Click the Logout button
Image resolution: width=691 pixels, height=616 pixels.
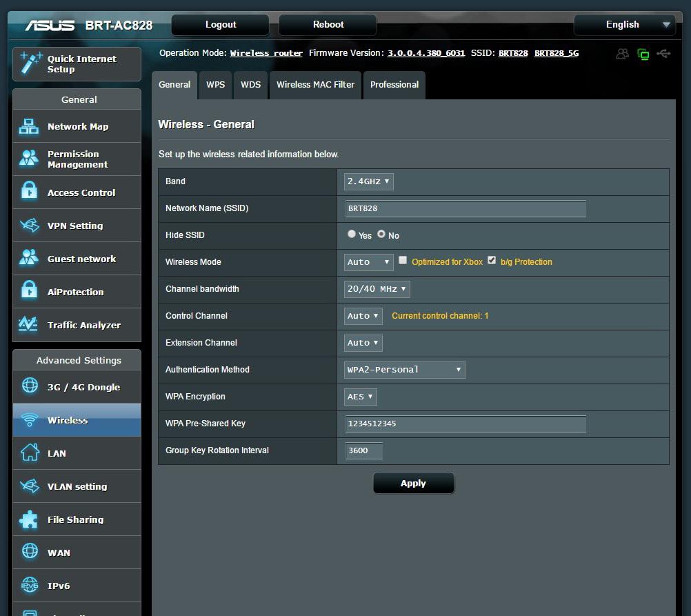point(221,25)
